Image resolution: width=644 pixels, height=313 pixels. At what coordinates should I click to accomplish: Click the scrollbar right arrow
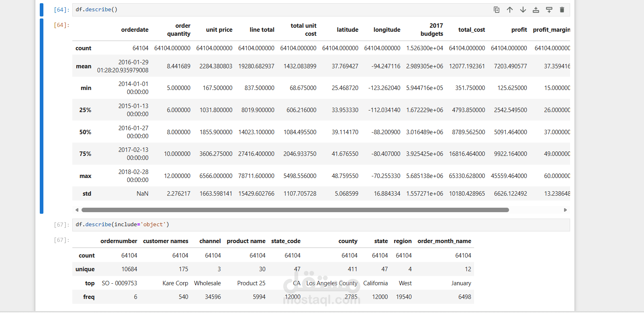point(565,210)
